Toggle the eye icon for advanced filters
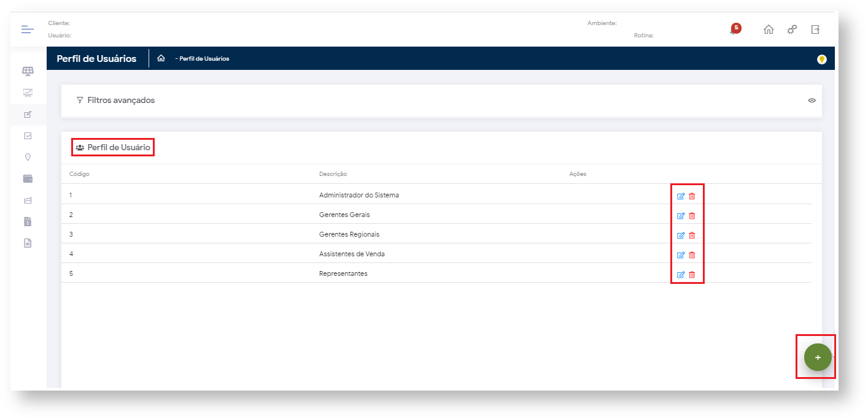This screenshot has width=868, height=420. tap(812, 100)
